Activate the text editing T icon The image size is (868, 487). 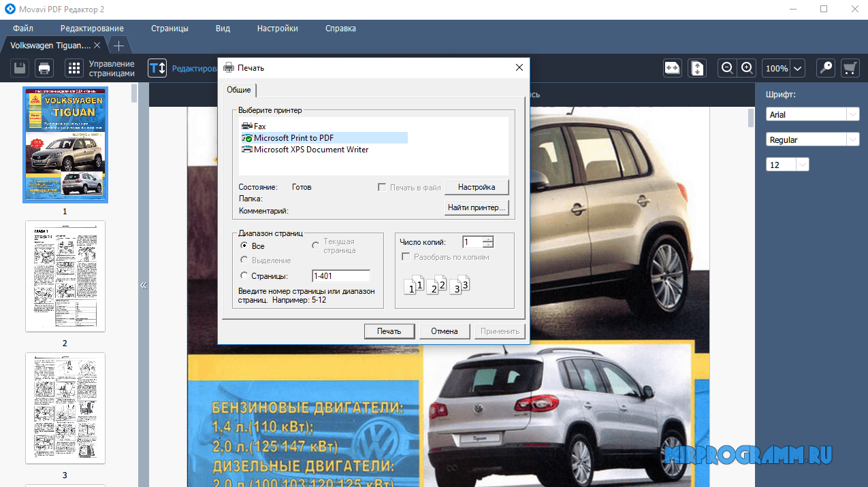157,68
